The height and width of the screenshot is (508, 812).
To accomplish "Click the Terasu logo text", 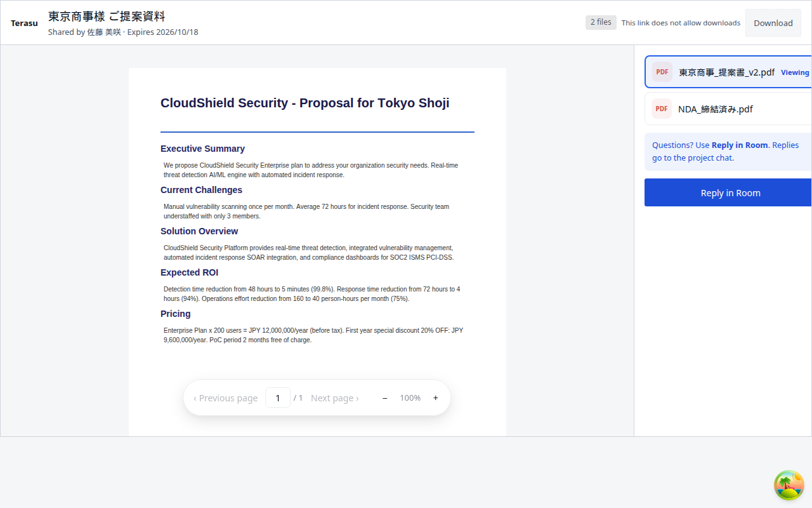I will pos(24,23).
